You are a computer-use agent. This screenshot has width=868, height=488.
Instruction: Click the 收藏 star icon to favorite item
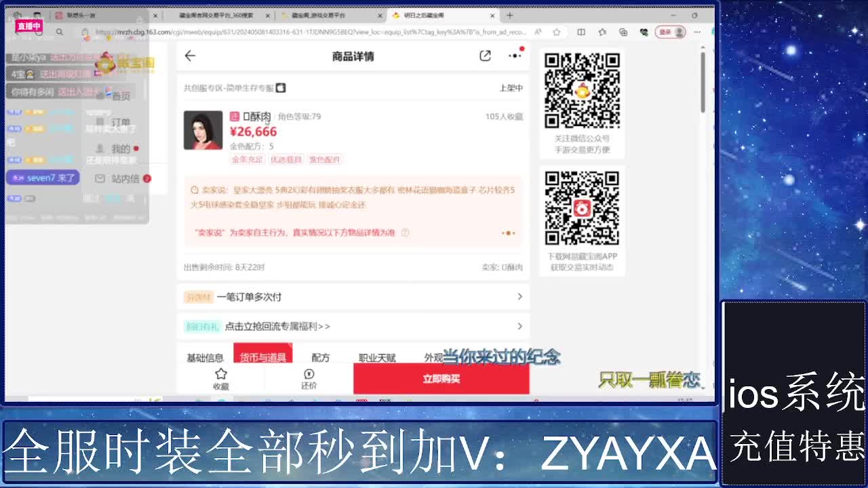coord(220,373)
